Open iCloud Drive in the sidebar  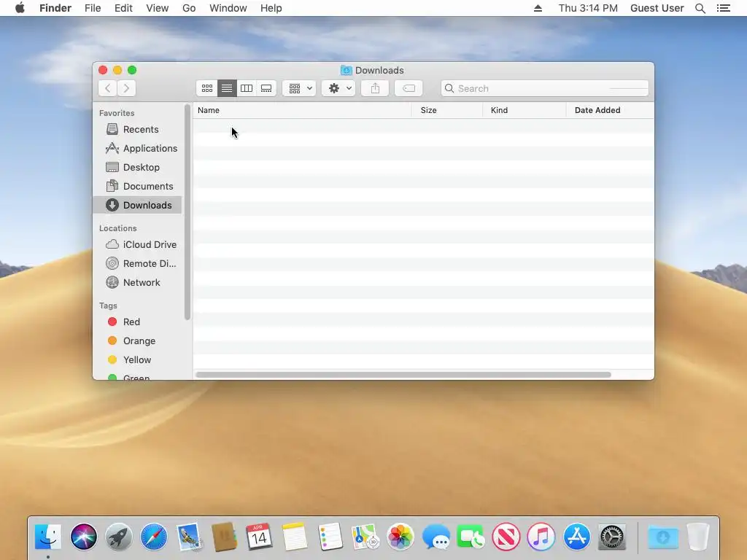(137, 244)
